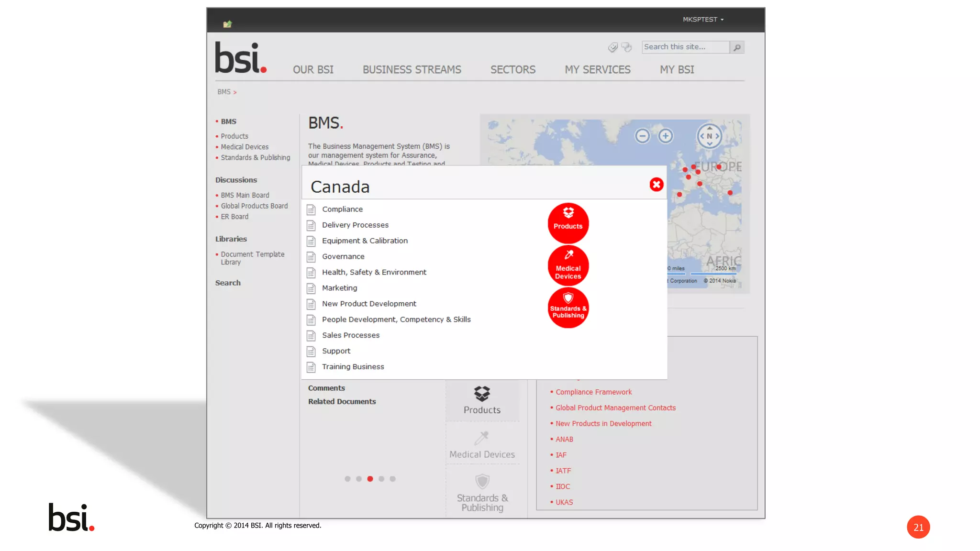Click document icon beside Training Business
This screenshot has height=551, width=980.
point(311,367)
